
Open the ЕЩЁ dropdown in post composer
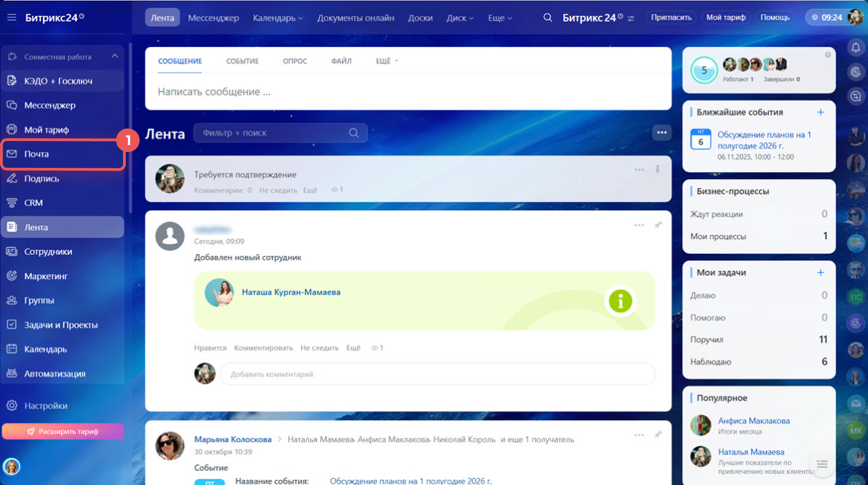(x=387, y=61)
